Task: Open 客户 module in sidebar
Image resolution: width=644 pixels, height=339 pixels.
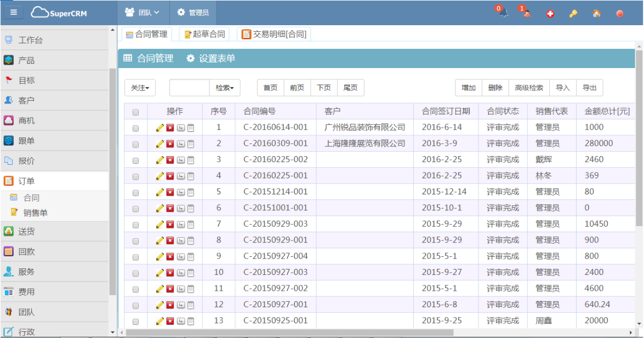Action: click(x=55, y=101)
